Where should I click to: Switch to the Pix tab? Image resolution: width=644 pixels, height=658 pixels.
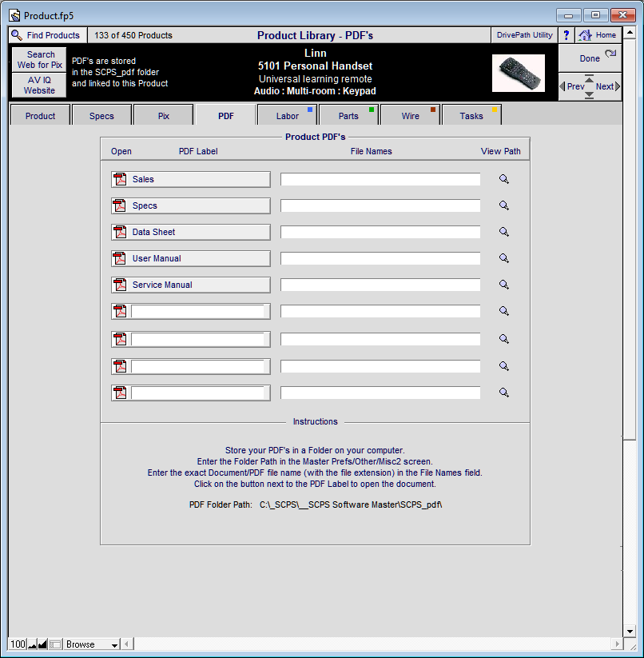[x=164, y=116]
